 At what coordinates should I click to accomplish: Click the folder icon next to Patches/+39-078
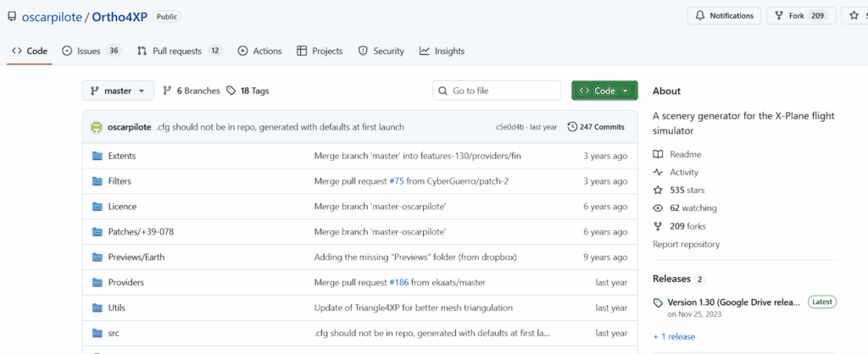(98, 232)
